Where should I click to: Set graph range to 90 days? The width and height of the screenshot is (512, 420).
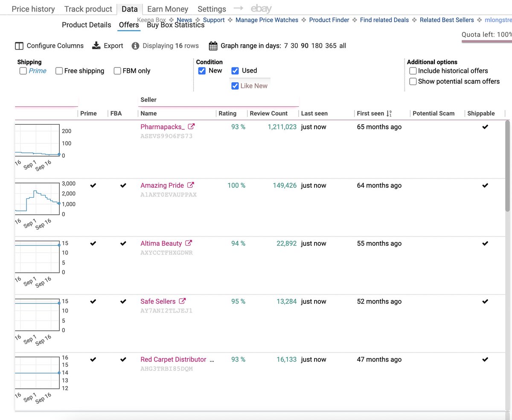pyautogui.click(x=305, y=46)
